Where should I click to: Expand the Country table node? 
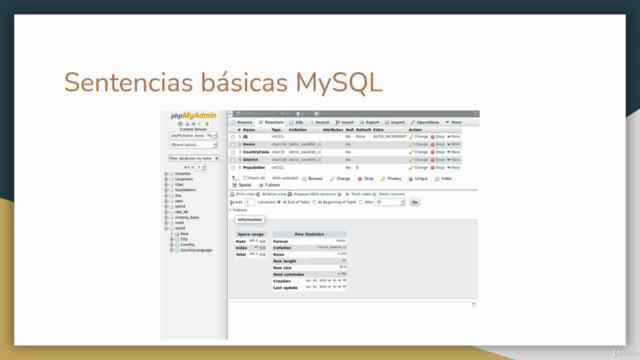(172, 245)
